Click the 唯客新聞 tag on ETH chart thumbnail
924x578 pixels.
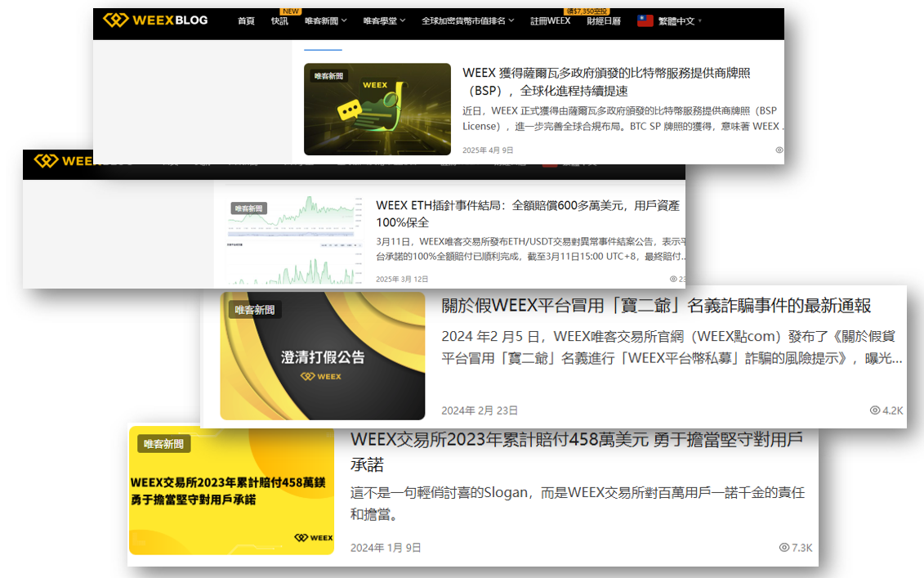point(248,208)
